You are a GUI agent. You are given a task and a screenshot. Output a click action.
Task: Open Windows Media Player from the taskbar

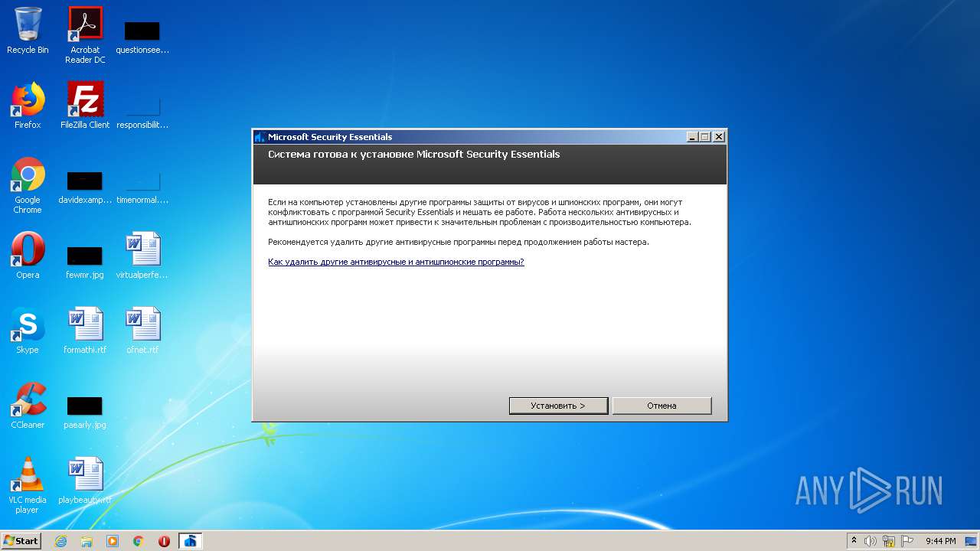[113, 541]
